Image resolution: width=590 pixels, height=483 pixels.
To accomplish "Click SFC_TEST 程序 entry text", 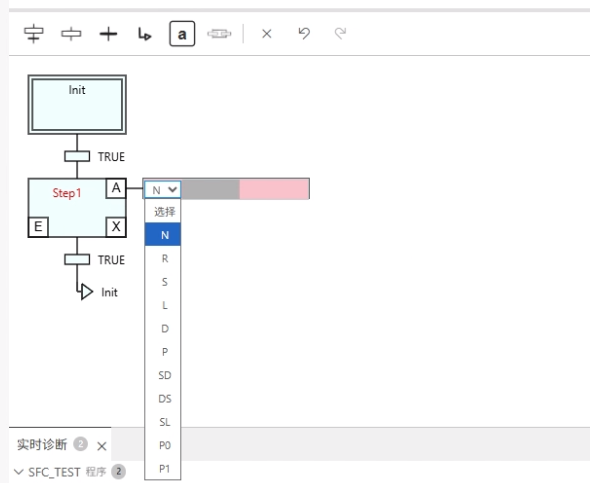I will coord(67,472).
